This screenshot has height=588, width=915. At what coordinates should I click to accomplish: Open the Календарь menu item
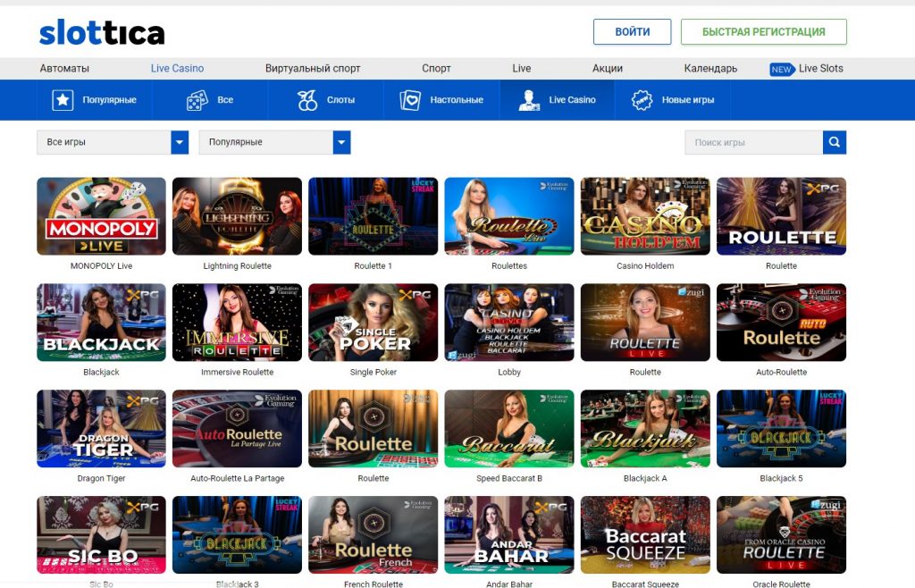point(710,69)
